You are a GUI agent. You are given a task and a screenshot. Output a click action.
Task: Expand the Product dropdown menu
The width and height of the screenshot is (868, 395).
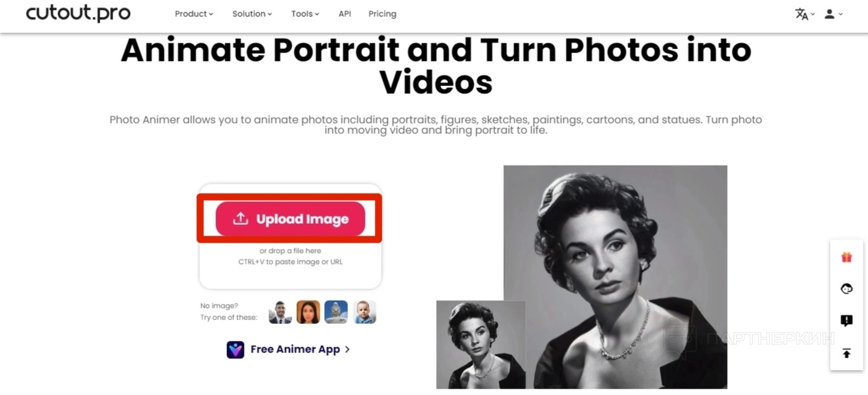pos(194,14)
